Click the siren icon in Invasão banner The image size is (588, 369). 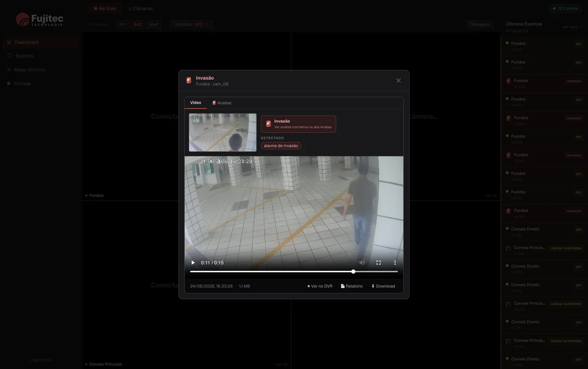coord(268,124)
